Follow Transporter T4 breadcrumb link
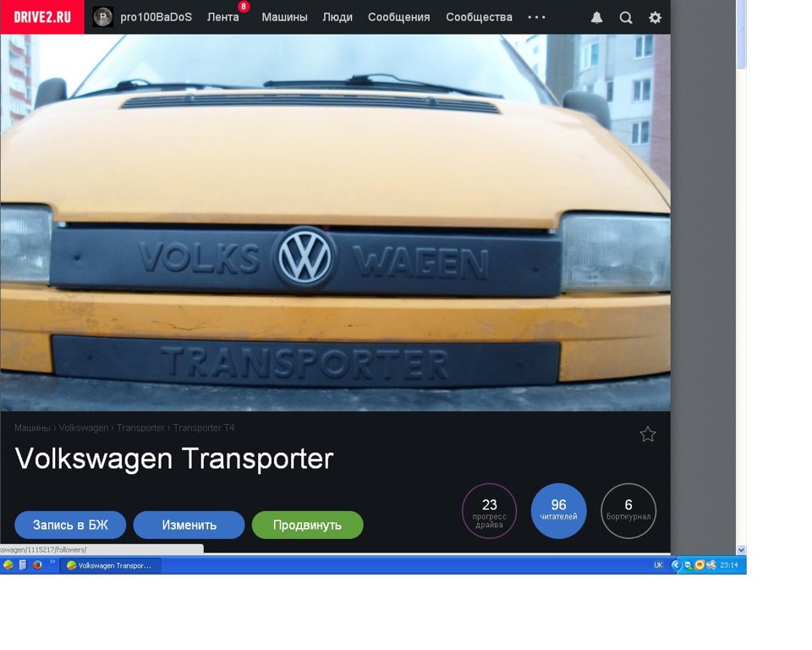This screenshot has height=650, width=812. click(x=204, y=427)
